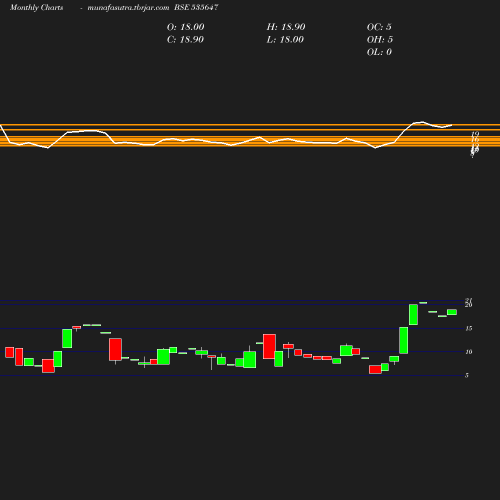Click the tallest green candle near 20
Screen dimensions: 500x500
(x=413, y=314)
